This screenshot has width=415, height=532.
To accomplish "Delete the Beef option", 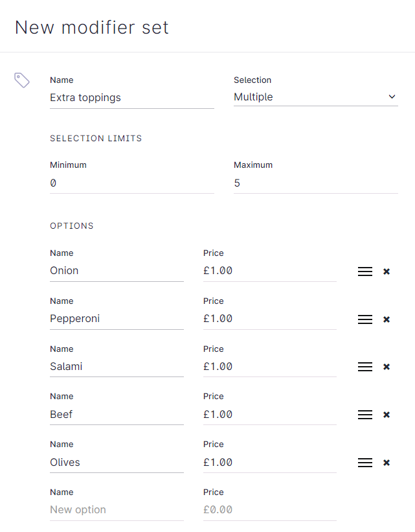I will pos(387,415).
